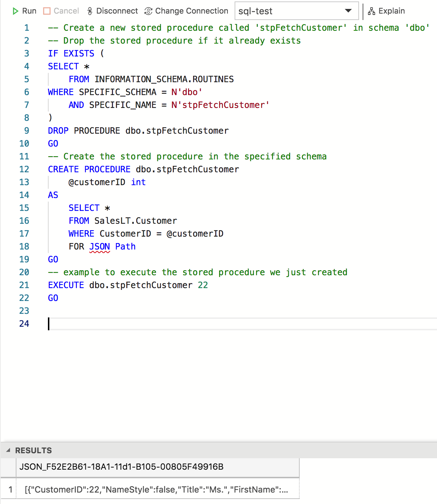The image size is (437, 504).
Task: Click the result cell starting with CustomerID
Action: click(156, 489)
